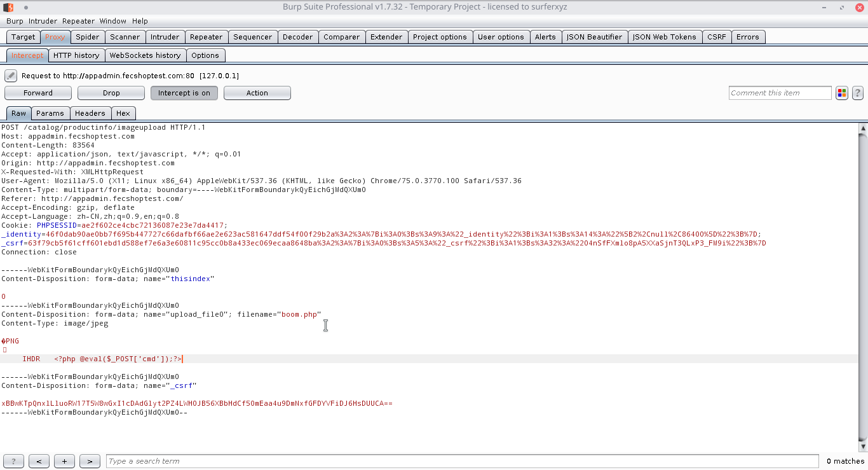
Task: Click the search help question mark button
Action: 13,461
